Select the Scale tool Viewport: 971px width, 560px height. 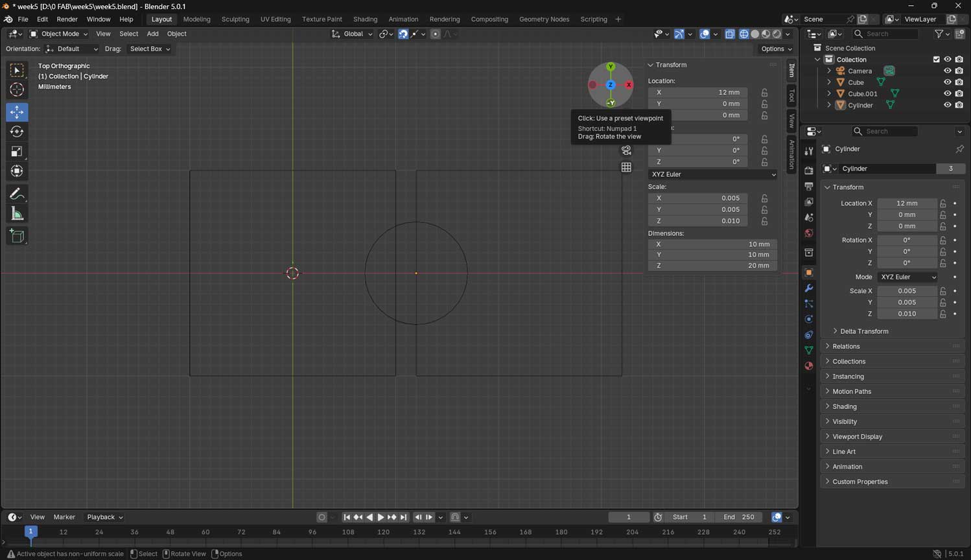coord(17,152)
